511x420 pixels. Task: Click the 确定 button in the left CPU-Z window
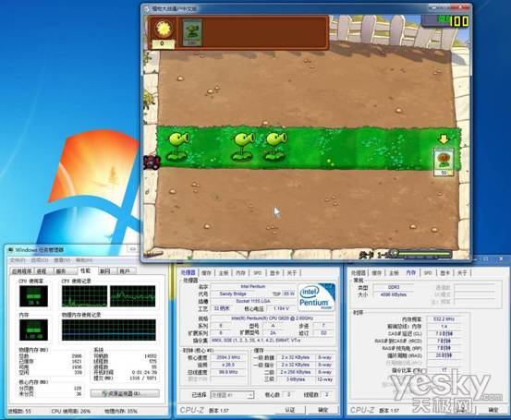(322, 410)
